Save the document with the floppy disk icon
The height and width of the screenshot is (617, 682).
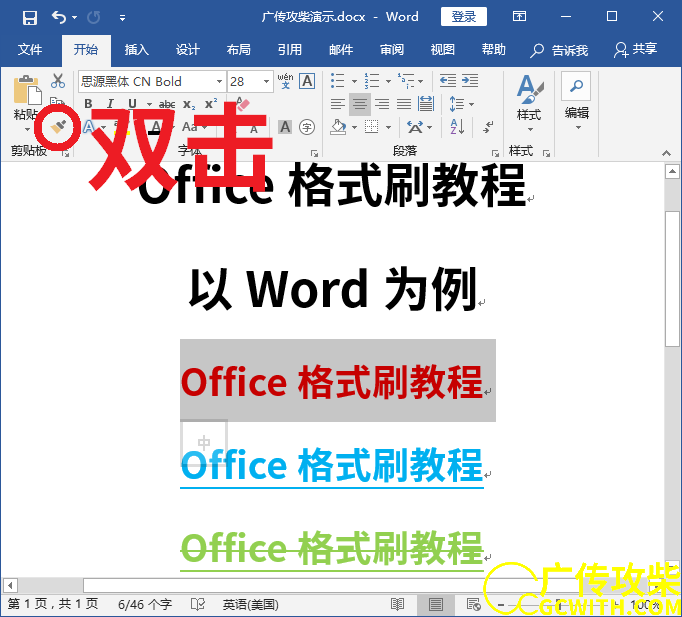click(30, 17)
